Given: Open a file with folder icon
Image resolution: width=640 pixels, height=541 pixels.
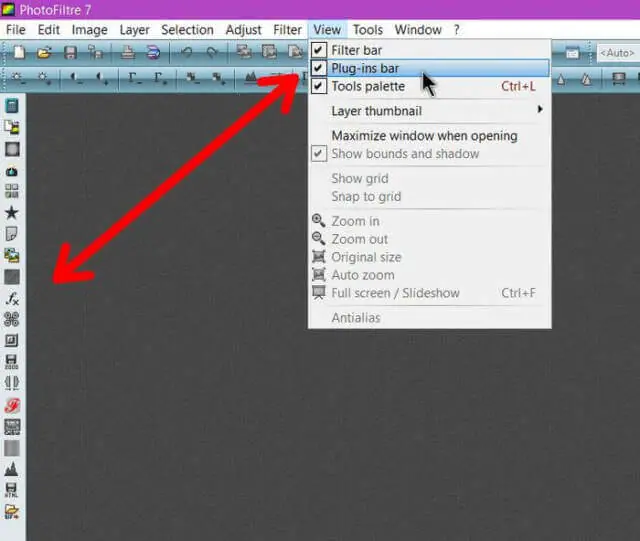Looking at the screenshot, I should pyautogui.click(x=44, y=53).
